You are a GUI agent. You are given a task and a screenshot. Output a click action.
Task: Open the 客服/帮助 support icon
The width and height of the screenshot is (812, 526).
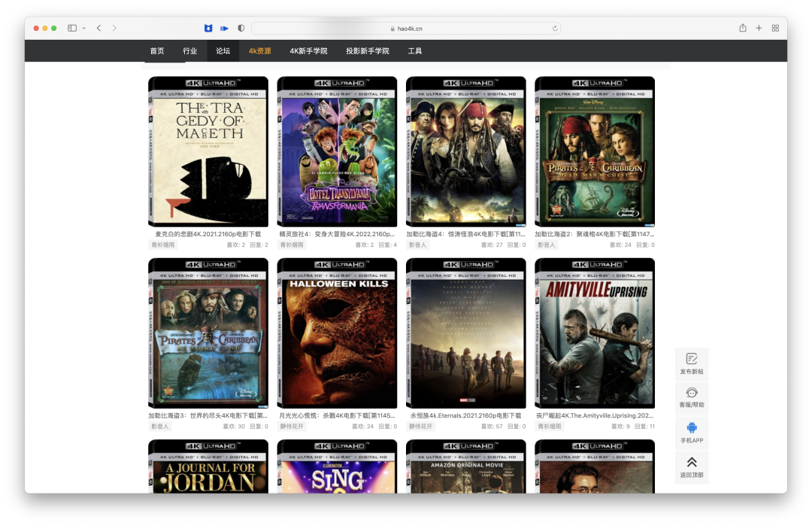tap(692, 392)
